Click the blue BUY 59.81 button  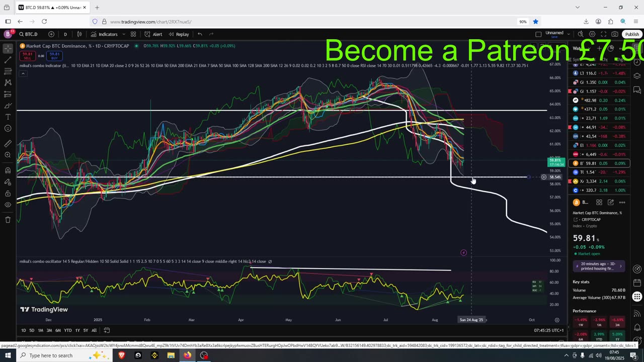pyautogui.click(x=54, y=55)
